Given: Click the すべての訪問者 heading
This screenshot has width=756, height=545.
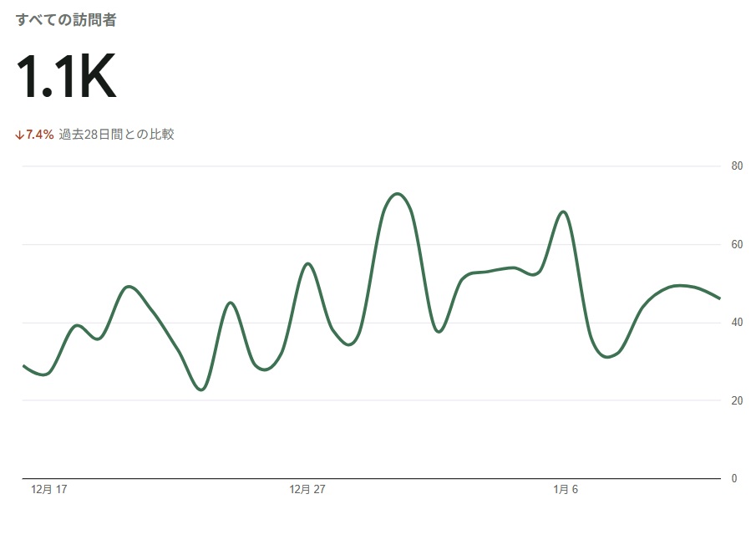Looking at the screenshot, I should coord(66,20).
